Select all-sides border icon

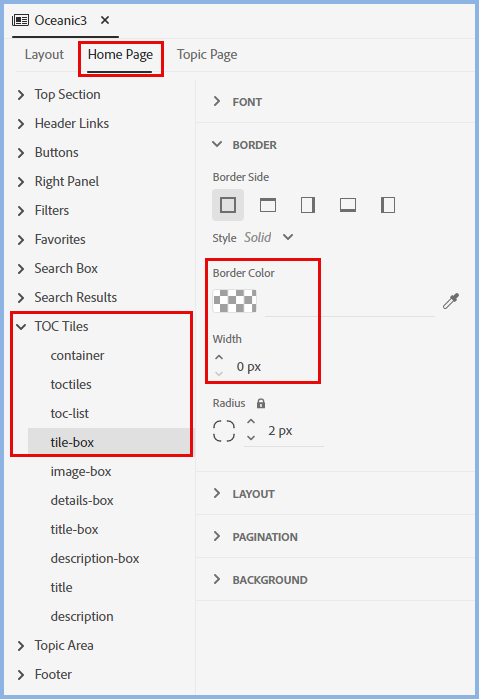point(228,205)
